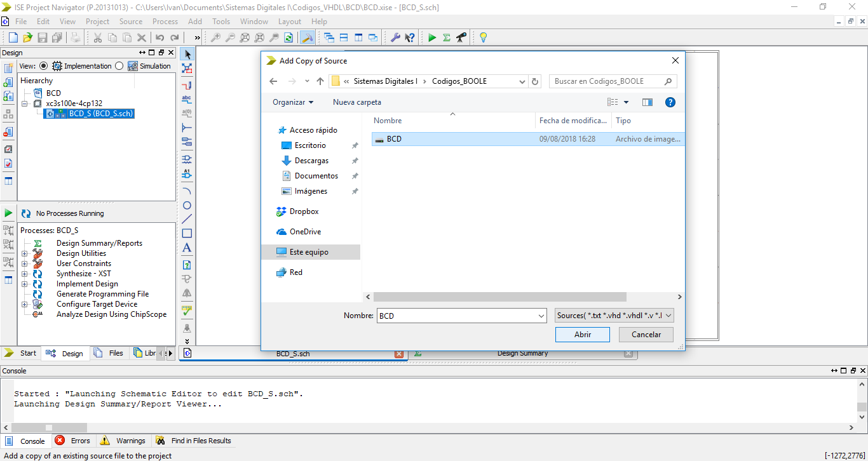Click the light bulb tips icon
Screen dimensions: 868x461
click(483, 37)
